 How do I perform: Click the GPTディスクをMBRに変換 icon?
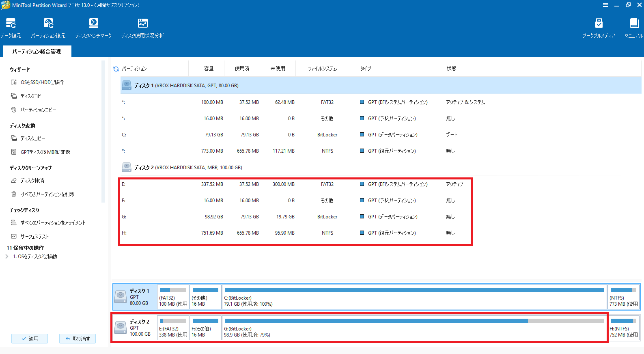14,152
